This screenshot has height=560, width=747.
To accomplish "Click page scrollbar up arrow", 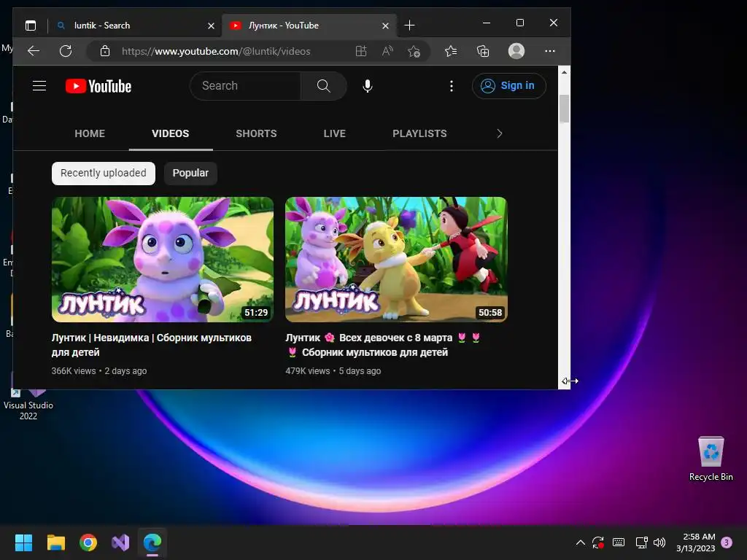I will (x=564, y=72).
